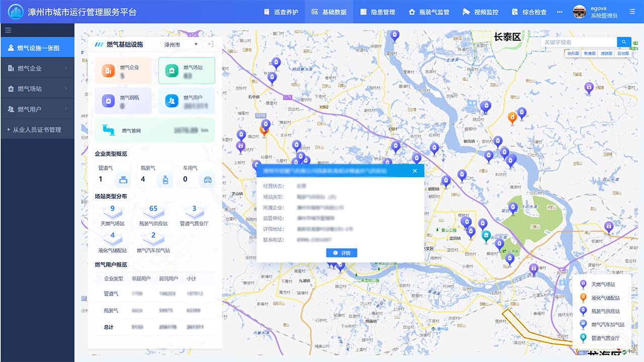Click the 关键字搜索 input field
The height and width of the screenshot is (362, 644).
pos(579,42)
